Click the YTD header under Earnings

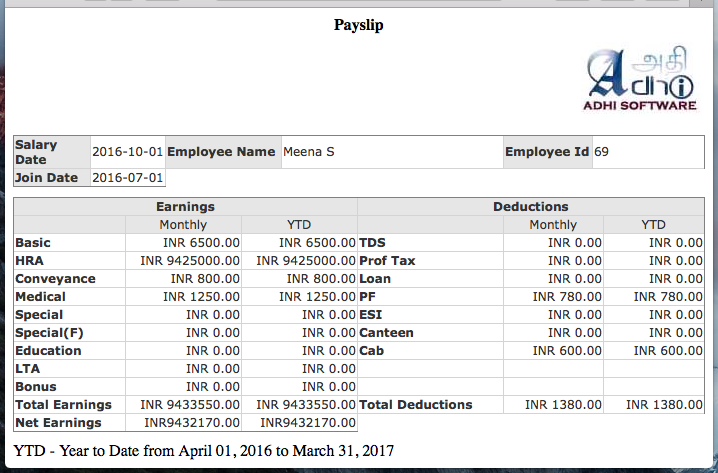[x=299, y=225]
